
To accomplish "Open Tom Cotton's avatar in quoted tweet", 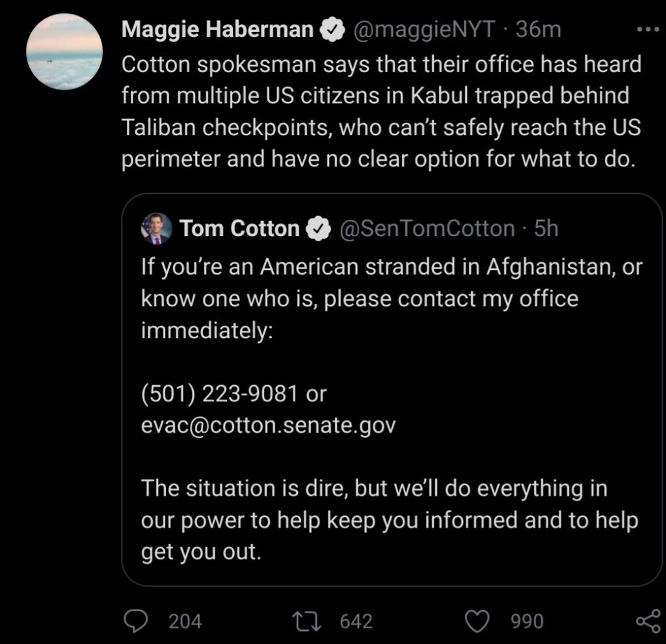I will [156, 228].
